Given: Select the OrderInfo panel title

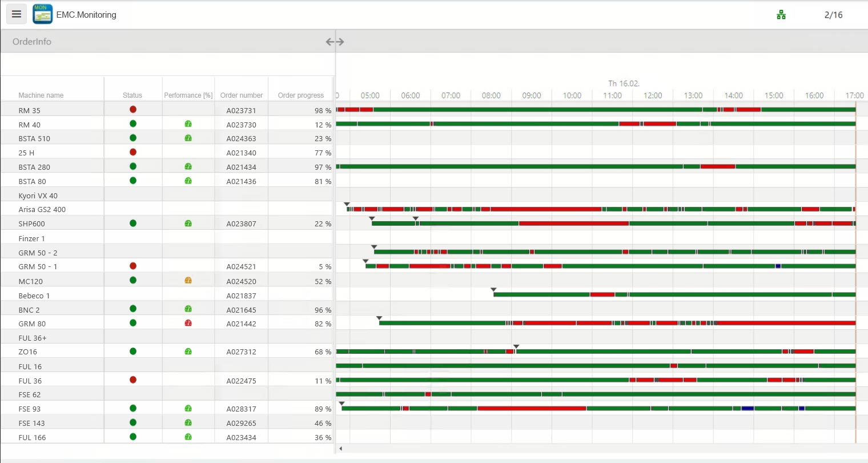Looking at the screenshot, I should click(32, 42).
